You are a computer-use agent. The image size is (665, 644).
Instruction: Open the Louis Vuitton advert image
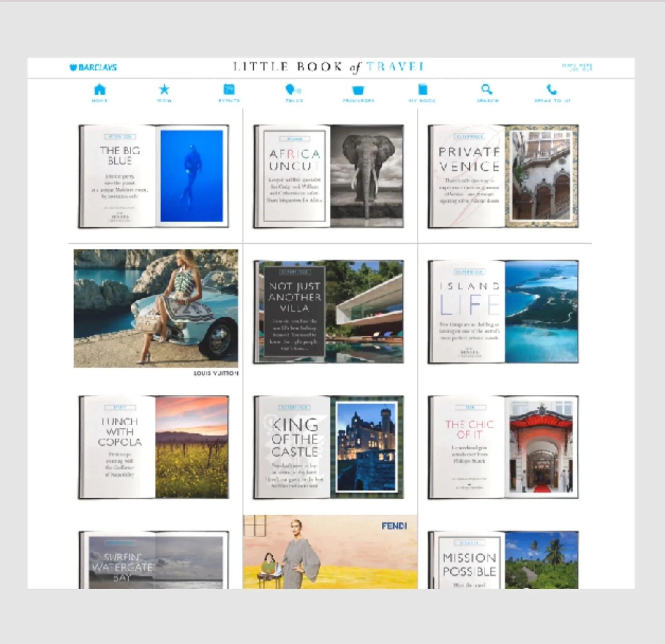coord(156,309)
